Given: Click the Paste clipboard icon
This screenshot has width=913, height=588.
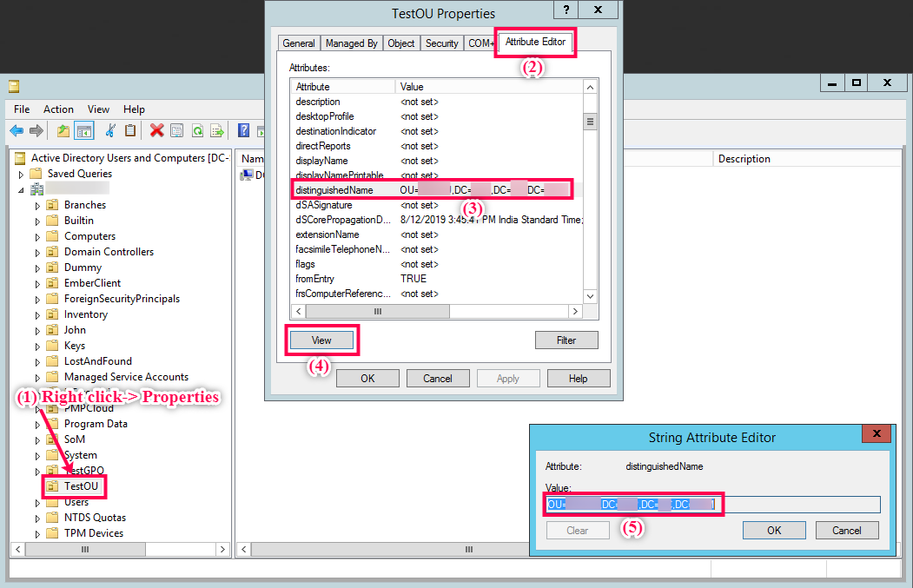Looking at the screenshot, I should (x=130, y=130).
